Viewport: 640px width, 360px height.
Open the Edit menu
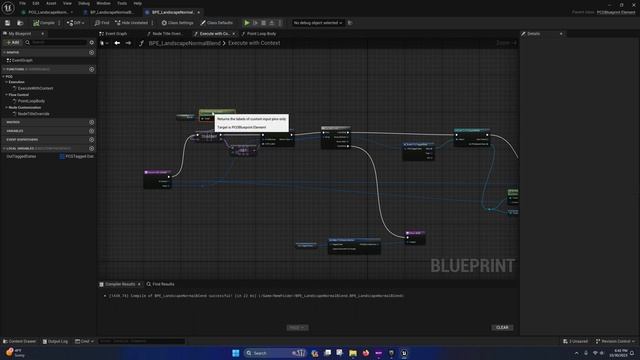(36, 3)
